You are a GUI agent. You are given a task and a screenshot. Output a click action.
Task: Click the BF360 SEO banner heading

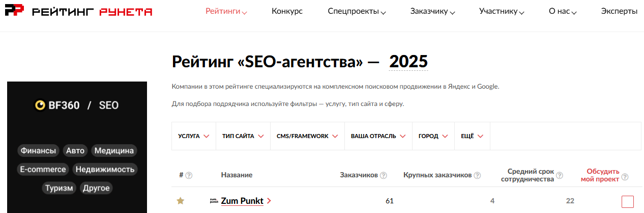click(76, 105)
